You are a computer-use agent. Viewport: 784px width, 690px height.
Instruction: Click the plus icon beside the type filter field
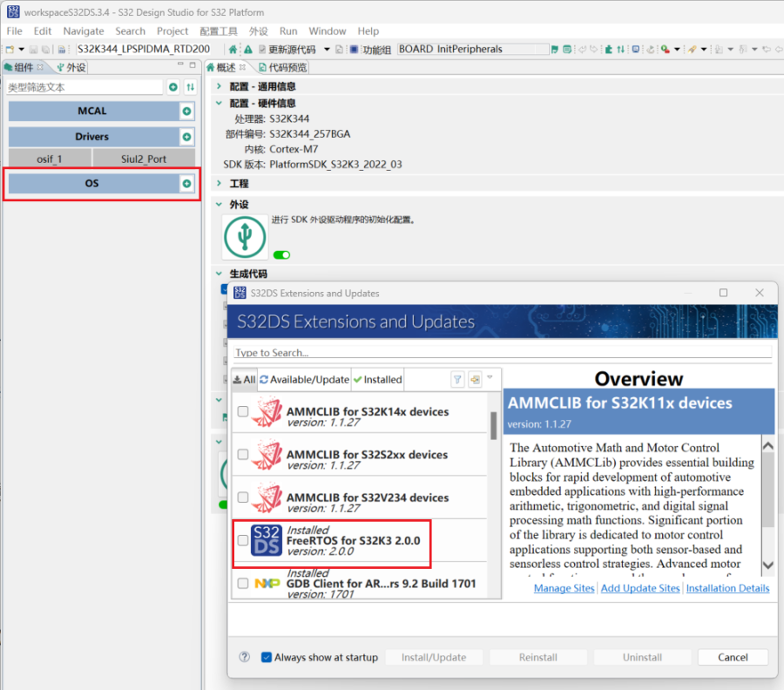173,87
